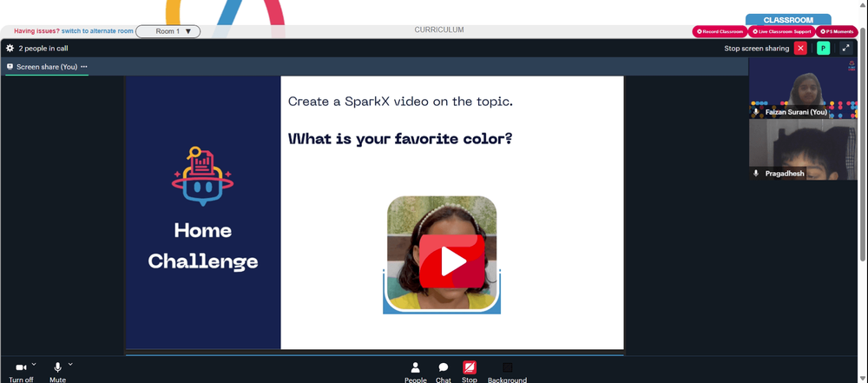Viewport: 868px width, 383px height.
Task: Enter fullscreen with the expand arrows icon
Action: (x=845, y=49)
